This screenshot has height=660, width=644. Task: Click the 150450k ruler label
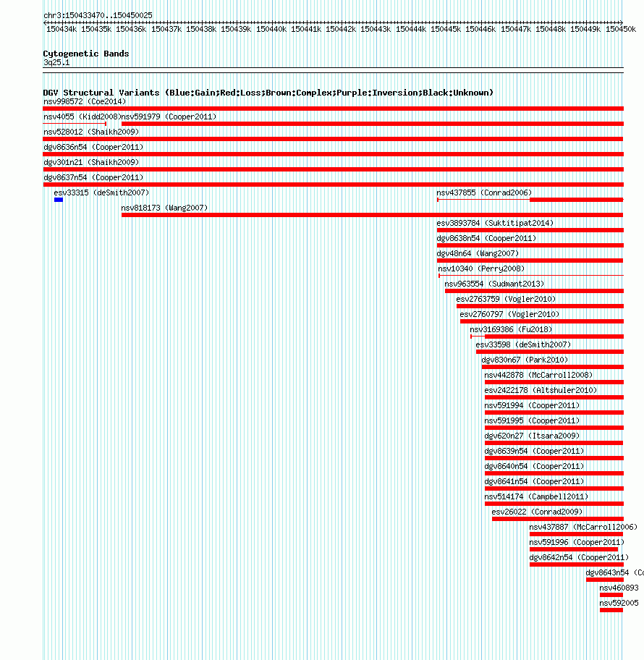coord(621,29)
